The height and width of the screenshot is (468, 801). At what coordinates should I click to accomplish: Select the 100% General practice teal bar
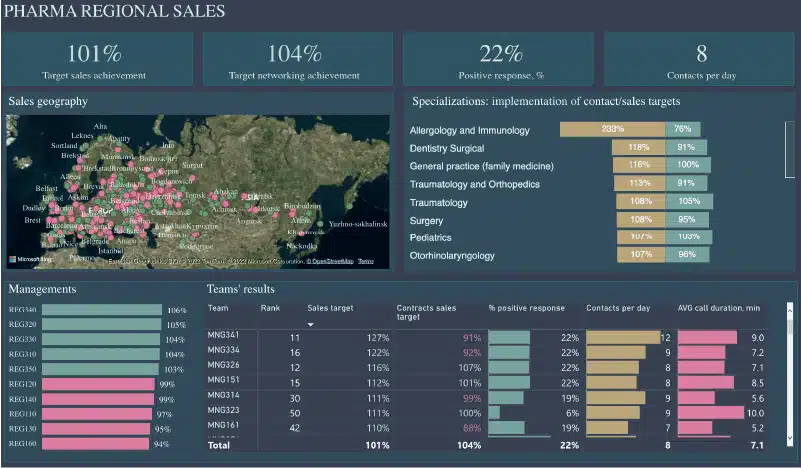coord(688,165)
